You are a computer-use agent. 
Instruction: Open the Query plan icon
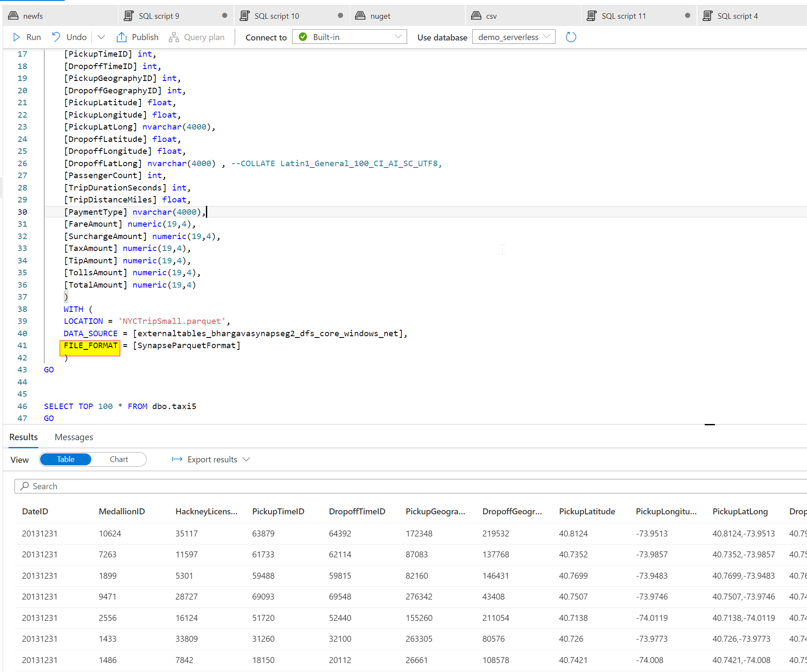coord(173,37)
